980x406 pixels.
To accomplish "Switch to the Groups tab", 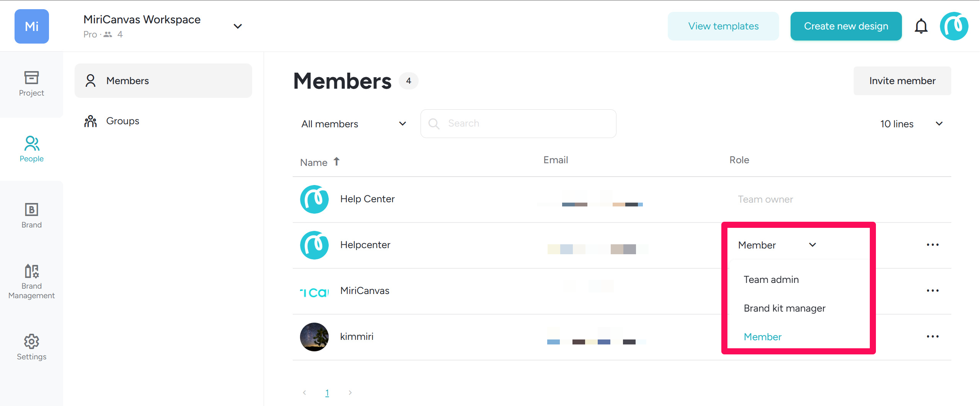I will 122,121.
